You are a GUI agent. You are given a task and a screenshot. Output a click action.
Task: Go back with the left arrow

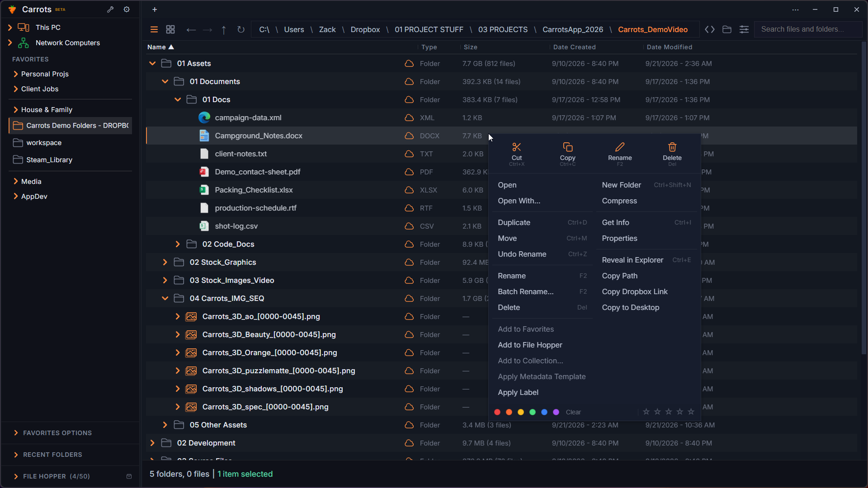191,30
